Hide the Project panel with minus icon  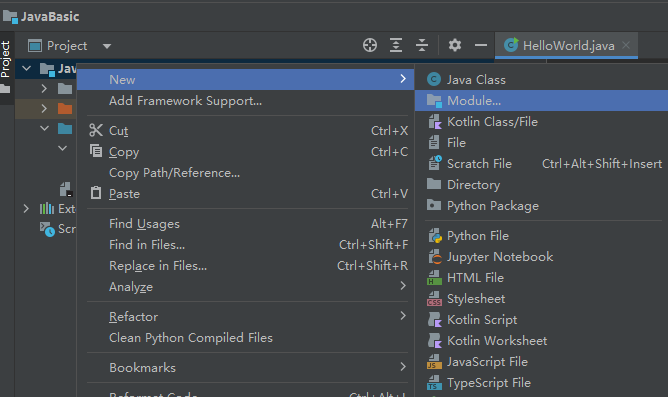click(481, 45)
